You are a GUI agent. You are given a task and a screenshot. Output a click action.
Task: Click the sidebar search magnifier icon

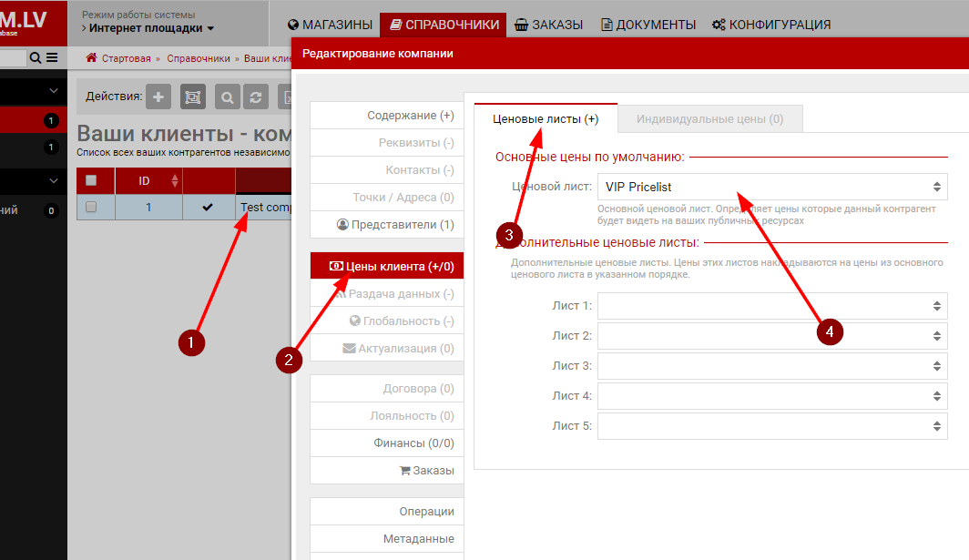[x=36, y=57]
